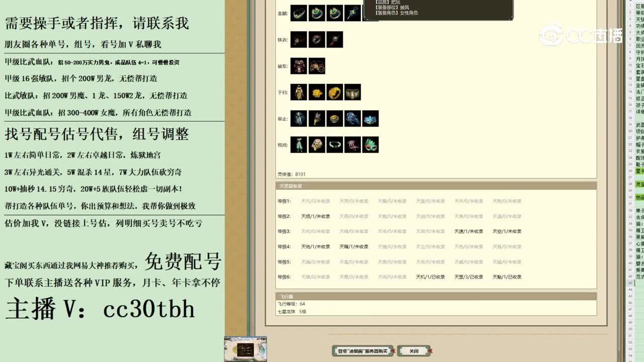
Task: Click the 惊鸿: row label
Action: (283, 145)
